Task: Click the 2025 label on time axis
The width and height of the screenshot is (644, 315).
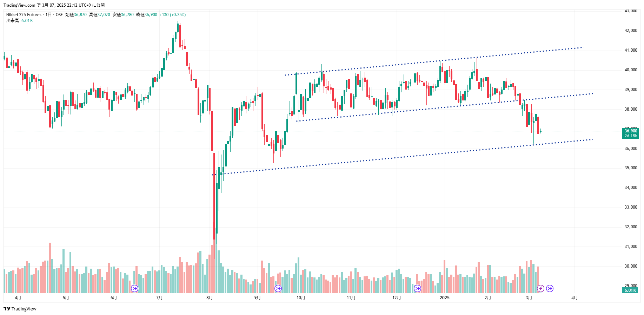Action: coord(444,298)
